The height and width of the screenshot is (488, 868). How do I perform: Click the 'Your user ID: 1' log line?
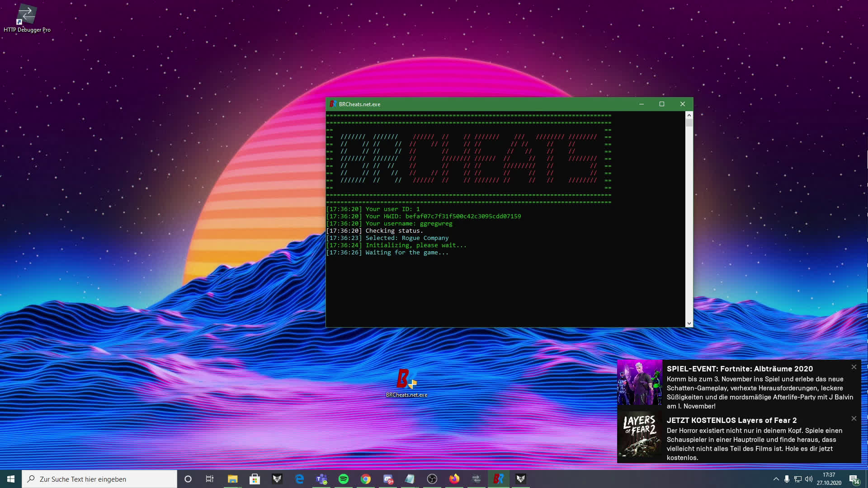pyautogui.click(x=373, y=209)
